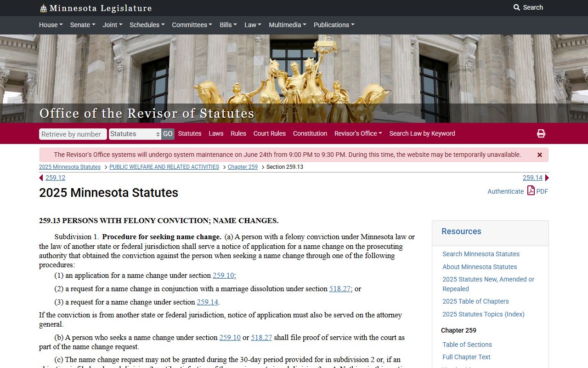Click the Retrieve by number field

73,134
